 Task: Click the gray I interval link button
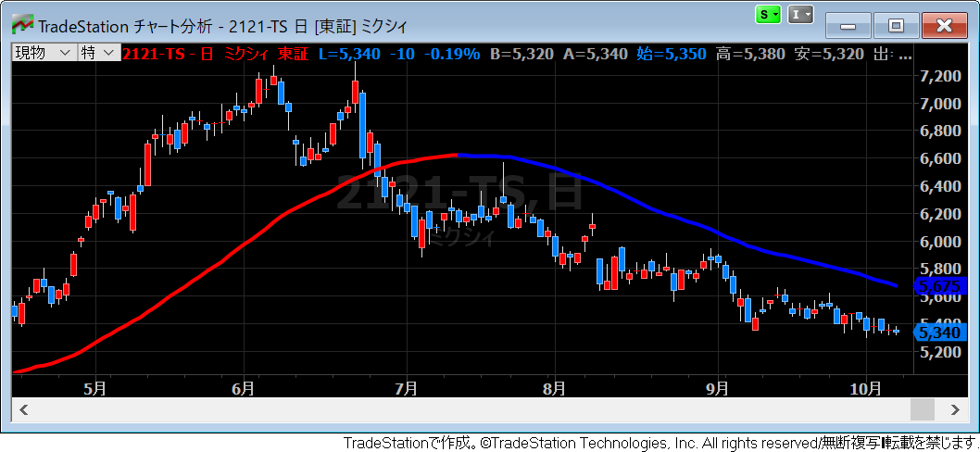(x=799, y=15)
